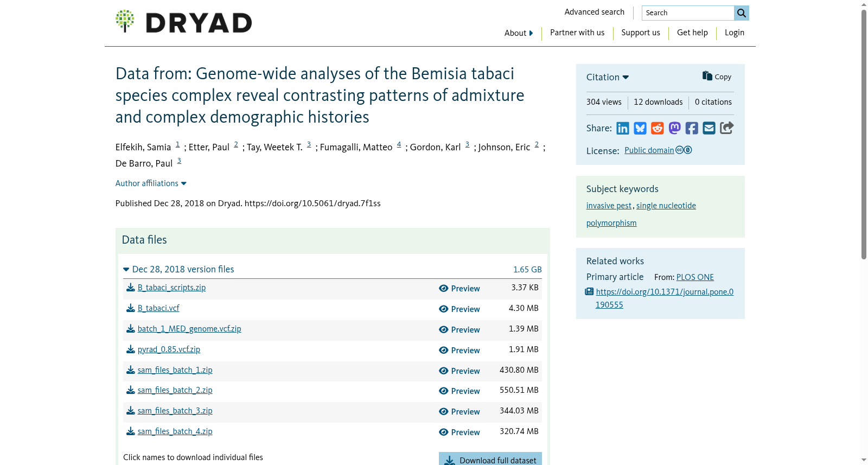Share on LinkedIn icon

pos(623,128)
